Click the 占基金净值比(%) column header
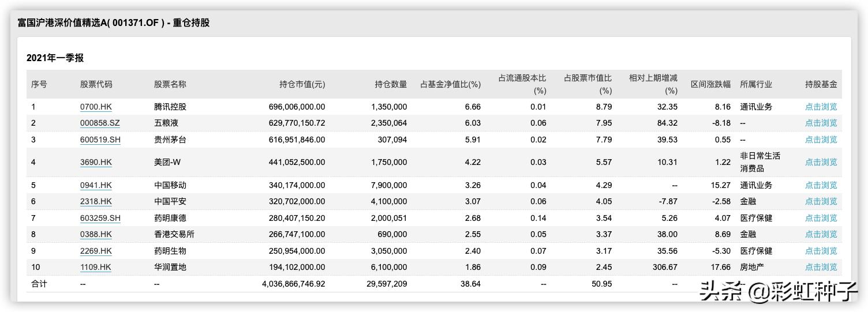The width and height of the screenshot is (868, 312). coord(450,84)
